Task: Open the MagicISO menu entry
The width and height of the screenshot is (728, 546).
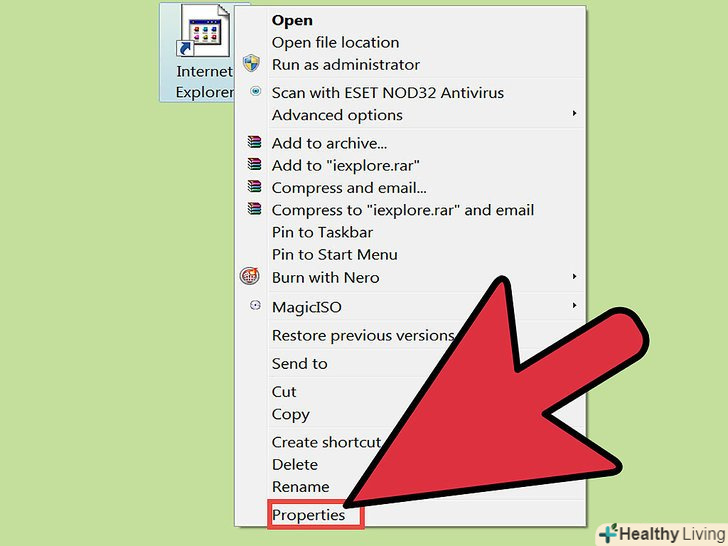Action: [x=306, y=307]
